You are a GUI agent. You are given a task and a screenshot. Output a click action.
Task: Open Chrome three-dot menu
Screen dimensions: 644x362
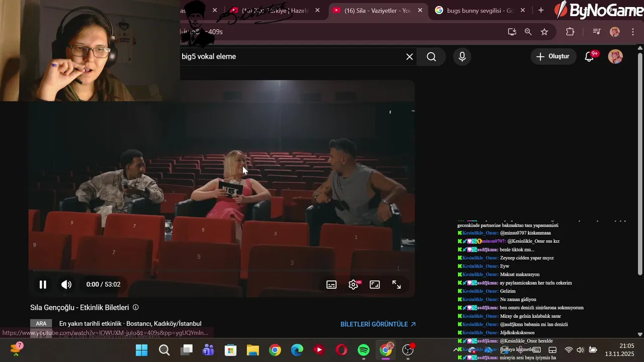point(633,32)
